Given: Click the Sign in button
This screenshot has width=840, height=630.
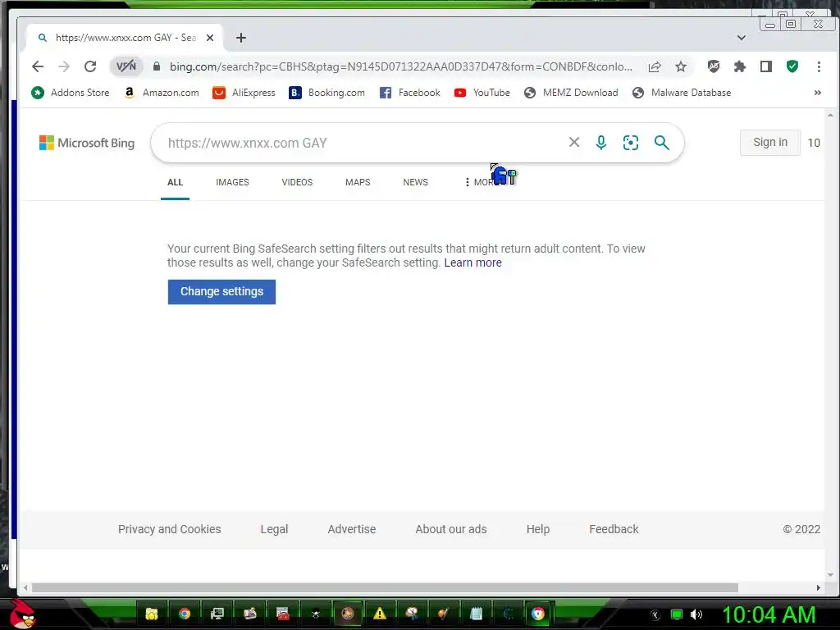Looking at the screenshot, I should (770, 143).
